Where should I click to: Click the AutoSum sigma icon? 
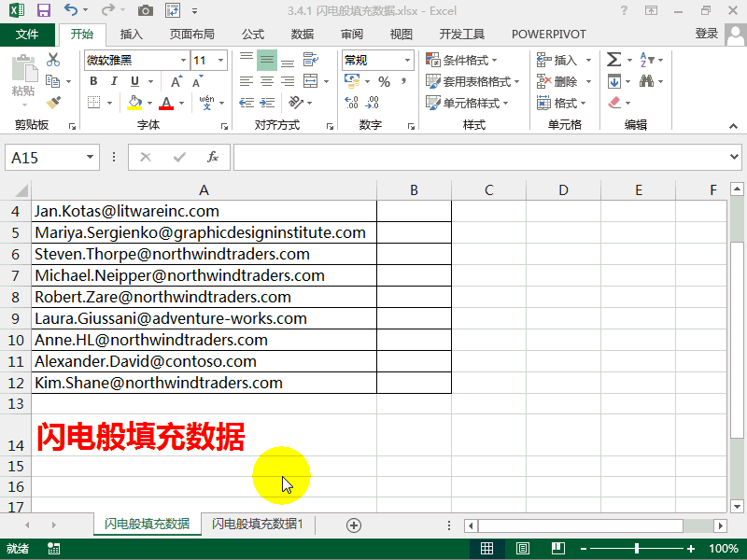(x=613, y=60)
